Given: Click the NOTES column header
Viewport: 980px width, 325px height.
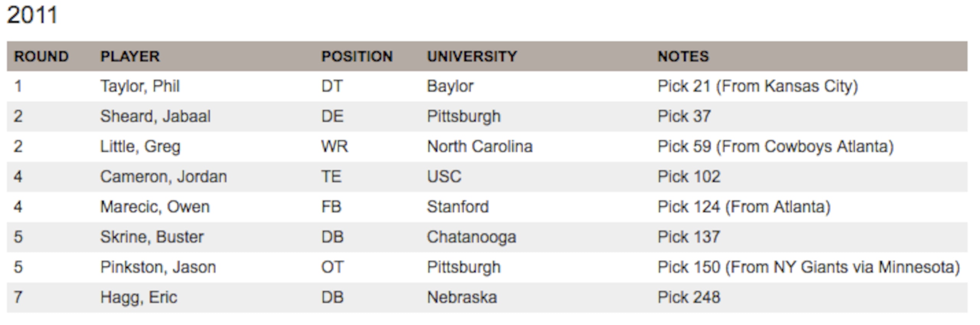Looking at the screenshot, I should click(x=683, y=57).
